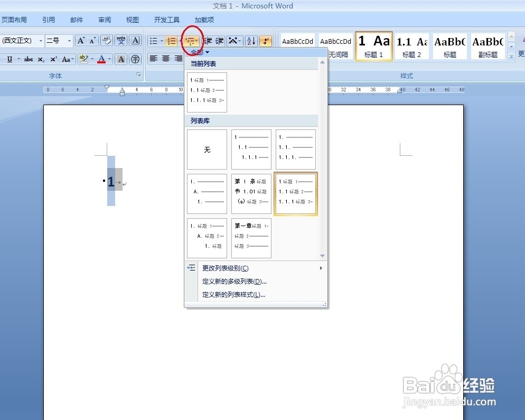The height and width of the screenshot is (420, 525).
Task: Toggle Show/Hide paragraph marks
Action: (266, 41)
